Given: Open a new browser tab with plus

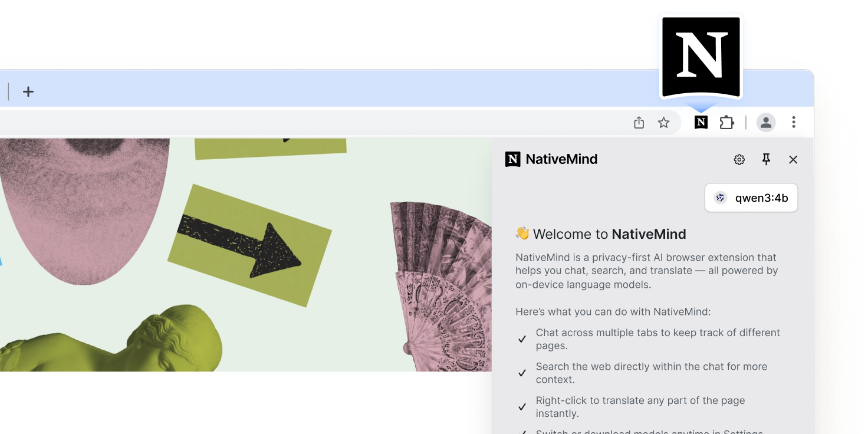Looking at the screenshot, I should (28, 91).
